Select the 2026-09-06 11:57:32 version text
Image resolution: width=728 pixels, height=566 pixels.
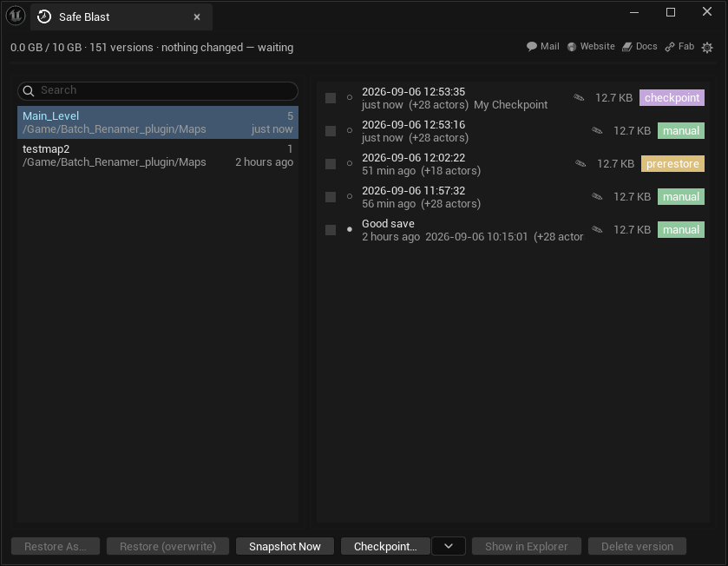point(413,191)
